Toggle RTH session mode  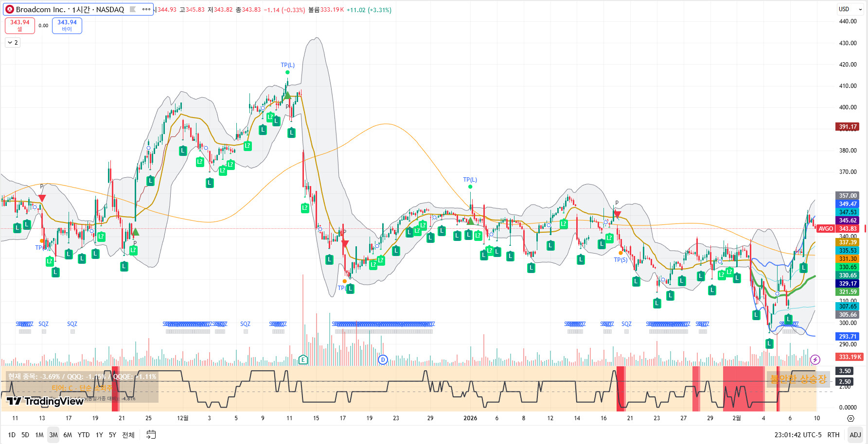833,435
